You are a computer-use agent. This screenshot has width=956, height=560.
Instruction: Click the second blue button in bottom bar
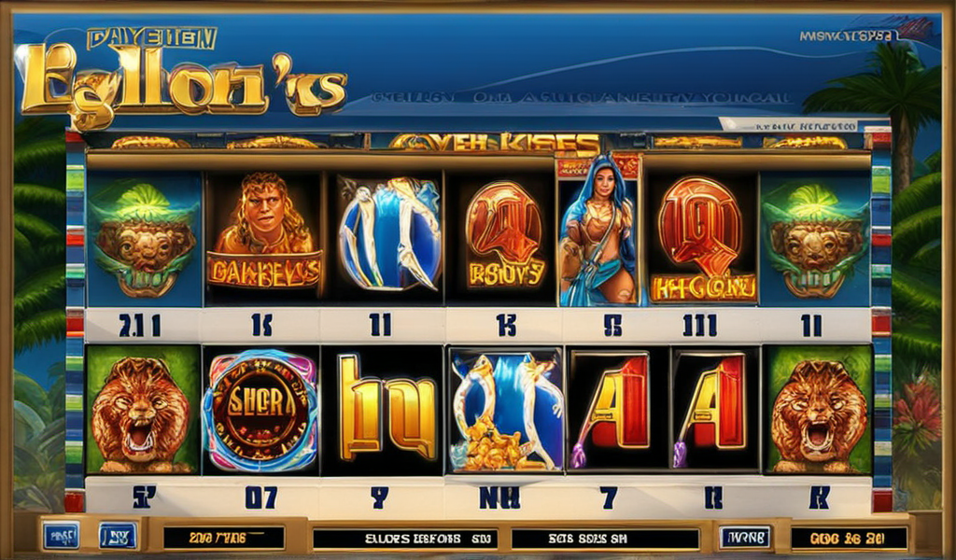click(x=119, y=537)
